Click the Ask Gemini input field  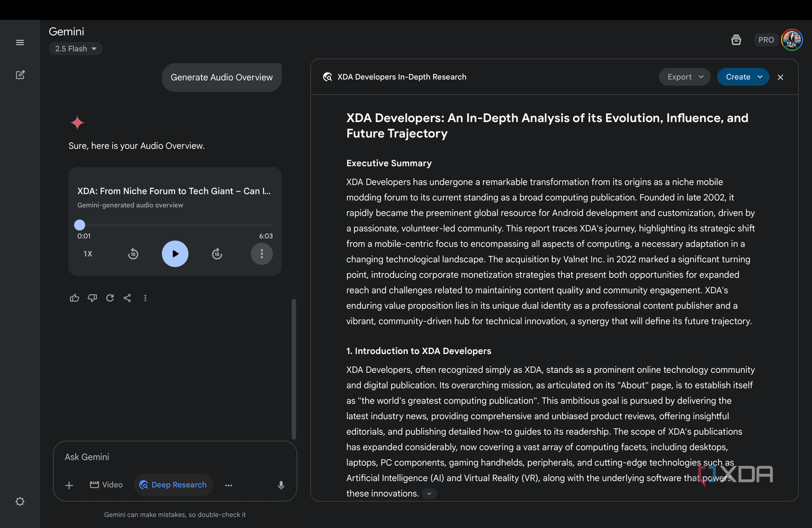175,457
